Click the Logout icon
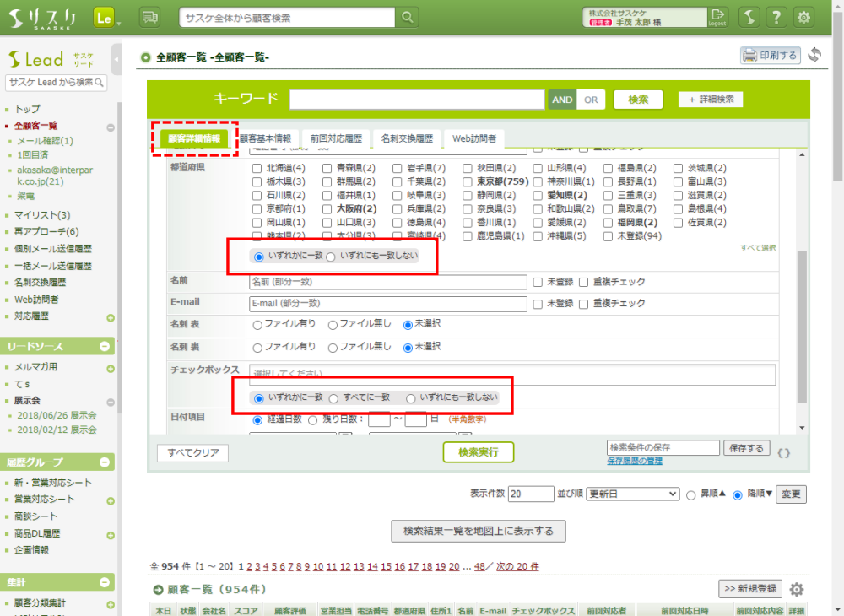The height and width of the screenshot is (616, 844). pyautogui.click(x=717, y=17)
